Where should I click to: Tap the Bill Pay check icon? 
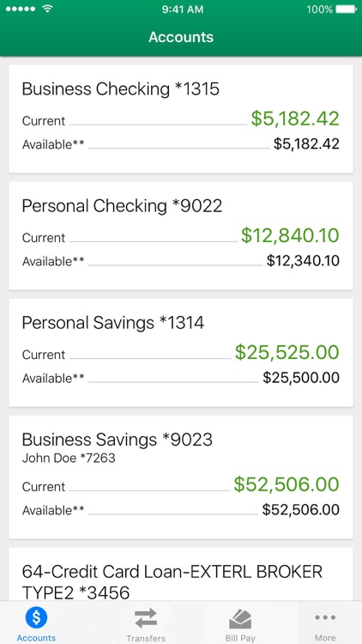coord(240,618)
